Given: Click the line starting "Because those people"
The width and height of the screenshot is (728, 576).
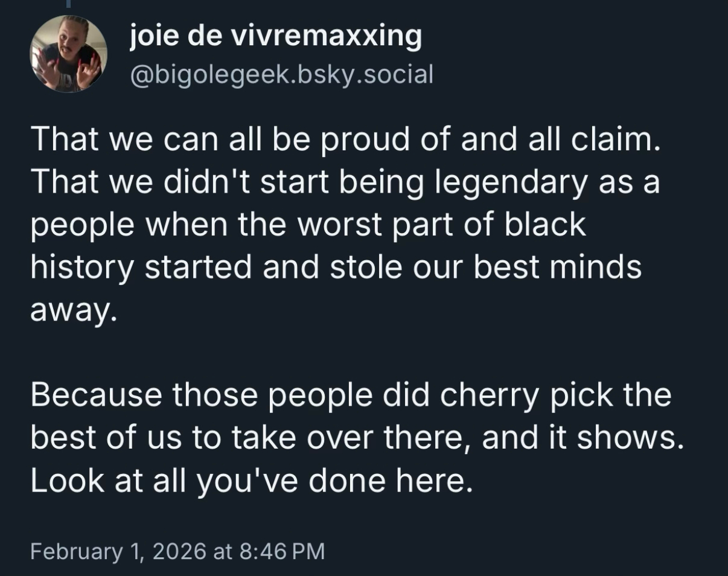Looking at the screenshot, I should 351,395.
